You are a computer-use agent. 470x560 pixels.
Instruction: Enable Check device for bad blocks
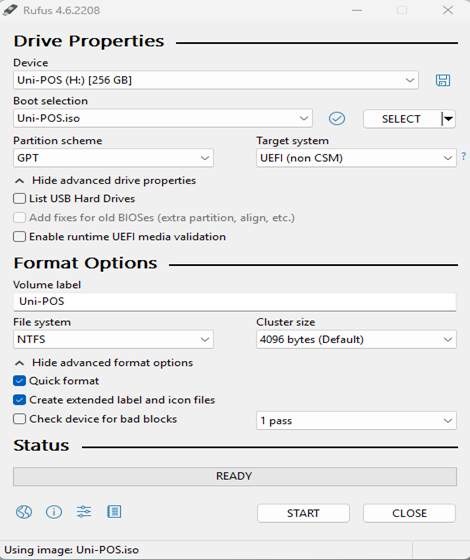coord(19,419)
